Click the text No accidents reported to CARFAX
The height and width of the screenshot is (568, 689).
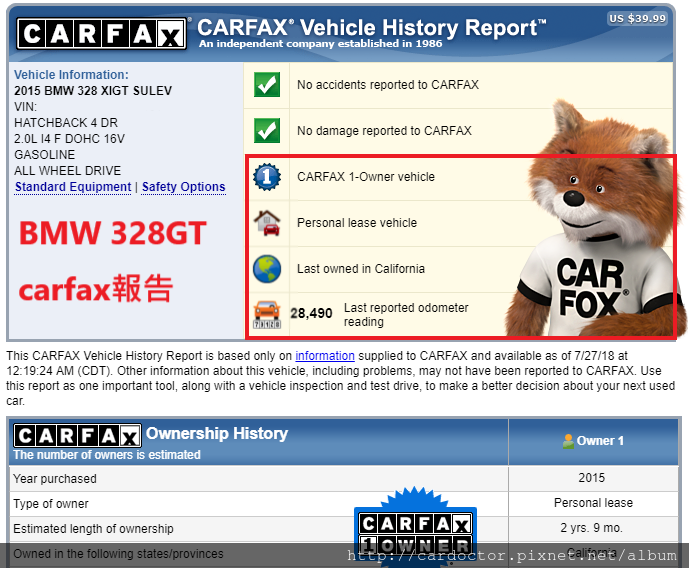coord(388,85)
